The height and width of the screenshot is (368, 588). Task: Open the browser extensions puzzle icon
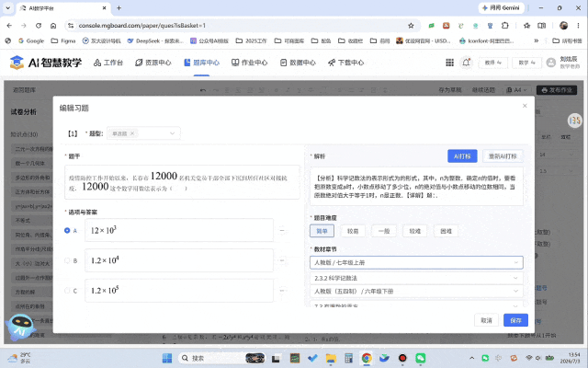click(504, 26)
